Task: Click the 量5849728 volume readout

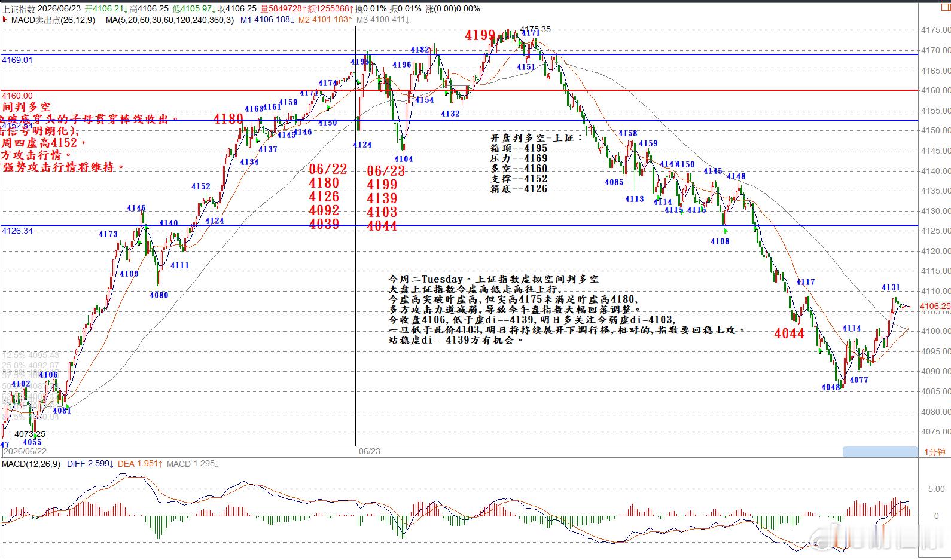Action: pyautogui.click(x=282, y=9)
